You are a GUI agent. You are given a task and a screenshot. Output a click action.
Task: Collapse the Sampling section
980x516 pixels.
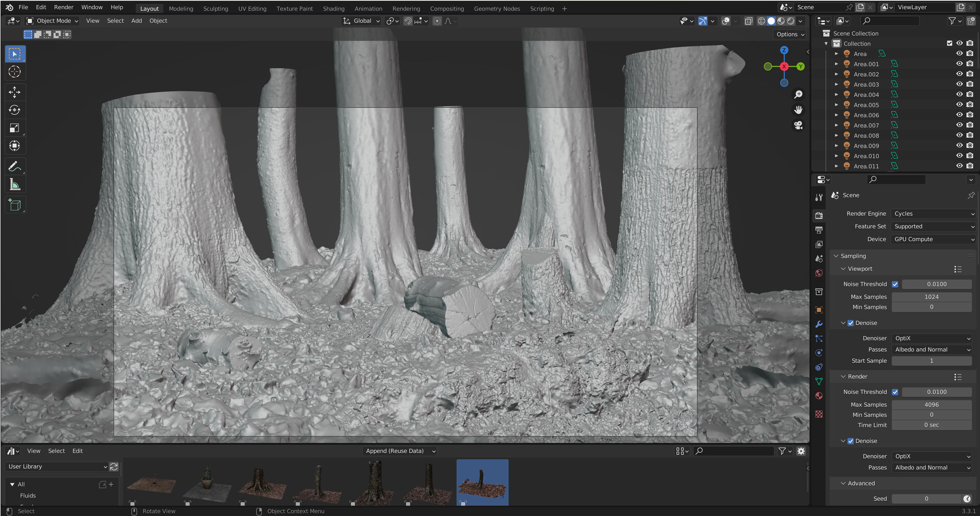pyautogui.click(x=837, y=256)
